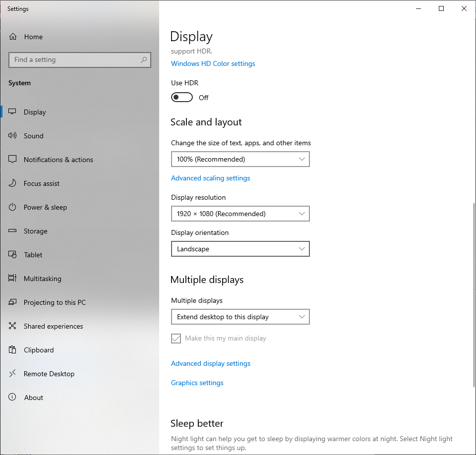The height and width of the screenshot is (455, 476).
Task: Open Multitasking settings page
Action: 79,279
